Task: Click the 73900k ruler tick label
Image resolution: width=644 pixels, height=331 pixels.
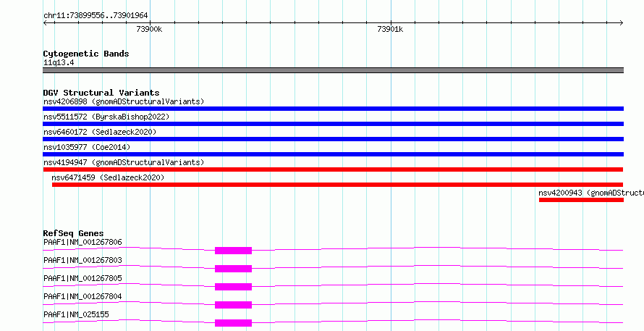Action: click(x=150, y=30)
